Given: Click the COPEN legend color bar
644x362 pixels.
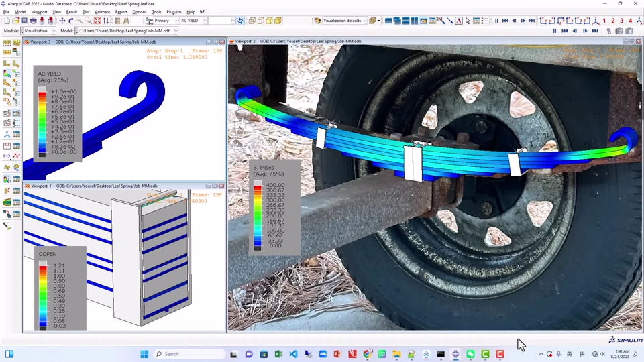Looking at the screenshot, I should tap(43, 296).
